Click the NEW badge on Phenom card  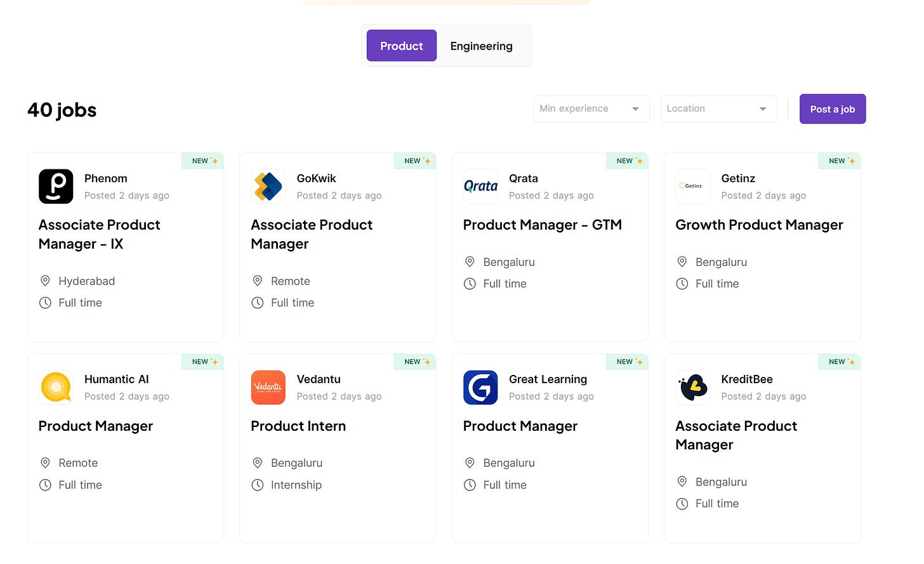pyautogui.click(x=202, y=161)
